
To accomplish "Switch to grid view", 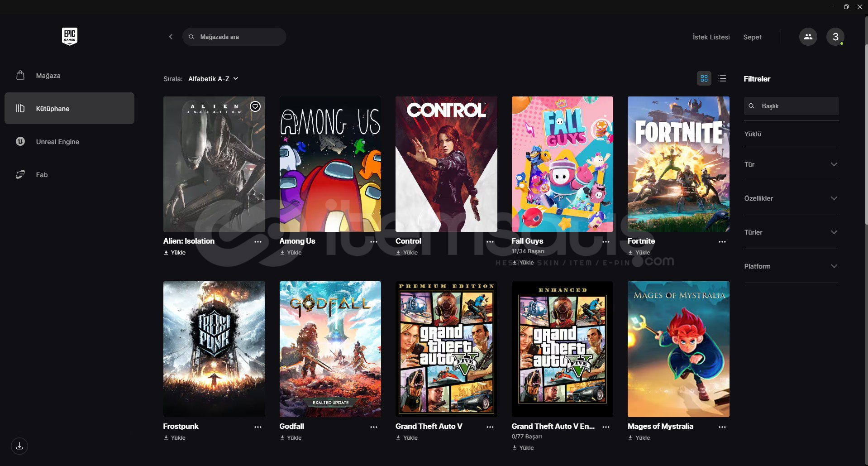I will coord(704,78).
